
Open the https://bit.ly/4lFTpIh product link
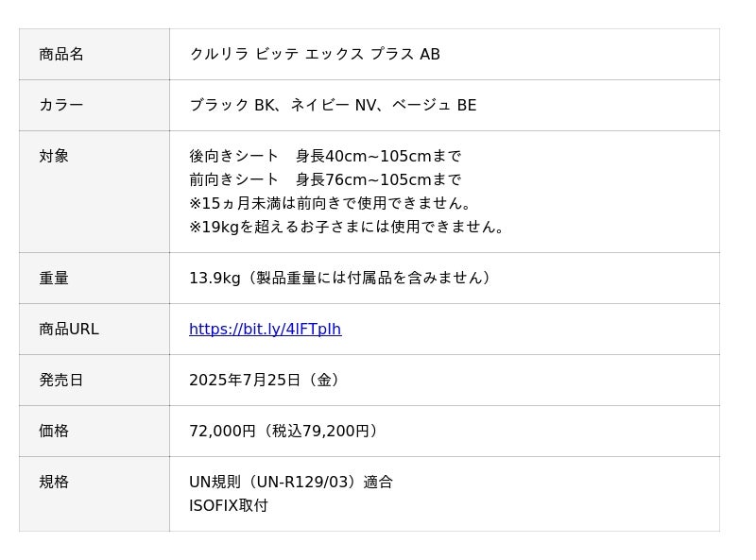pyautogui.click(x=265, y=330)
